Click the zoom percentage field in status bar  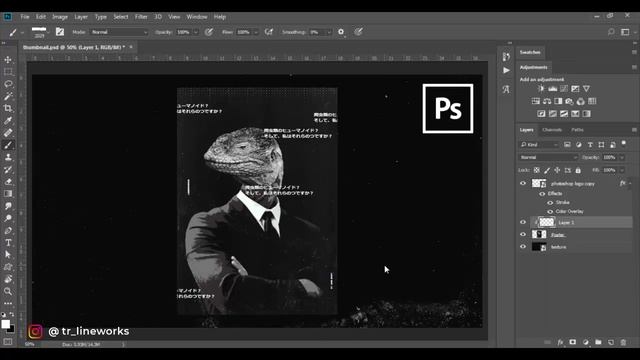[29, 344]
